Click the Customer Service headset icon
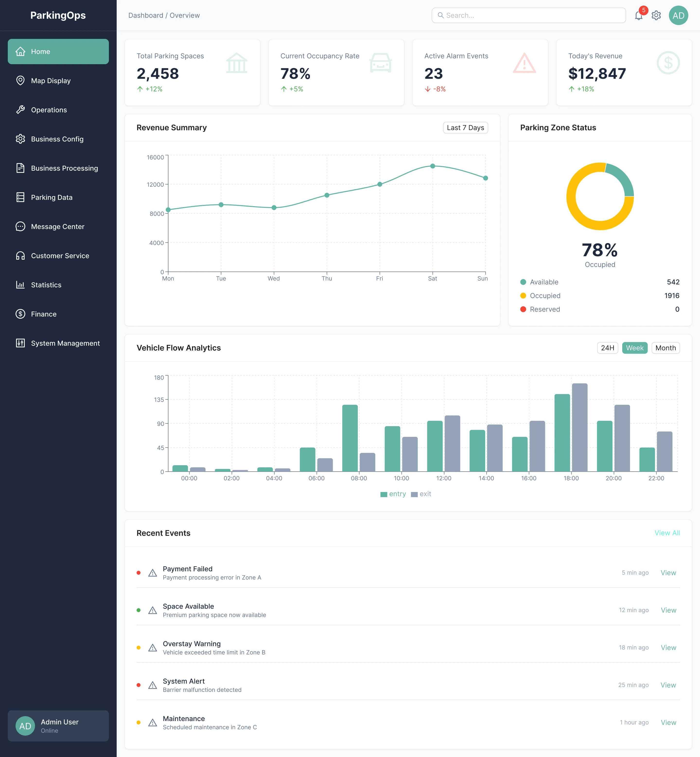The image size is (700, 757). 20,256
